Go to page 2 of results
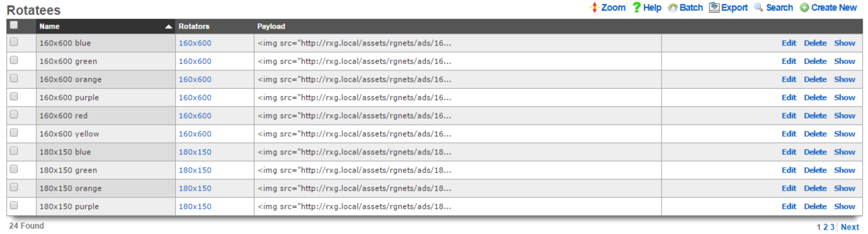The height and width of the screenshot is (234, 868). 825,227
